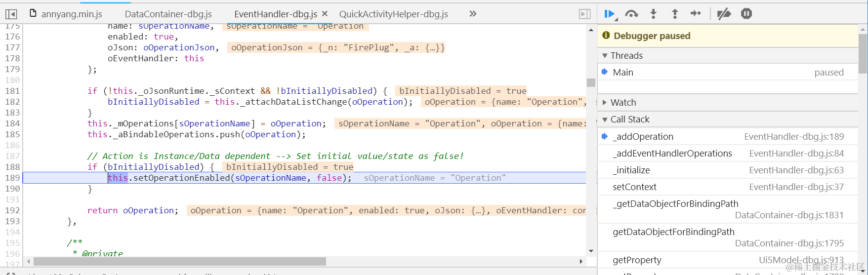Open EventHandler-dbg.js:37 source link
The width and height of the screenshot is (868, 275).
796,187
